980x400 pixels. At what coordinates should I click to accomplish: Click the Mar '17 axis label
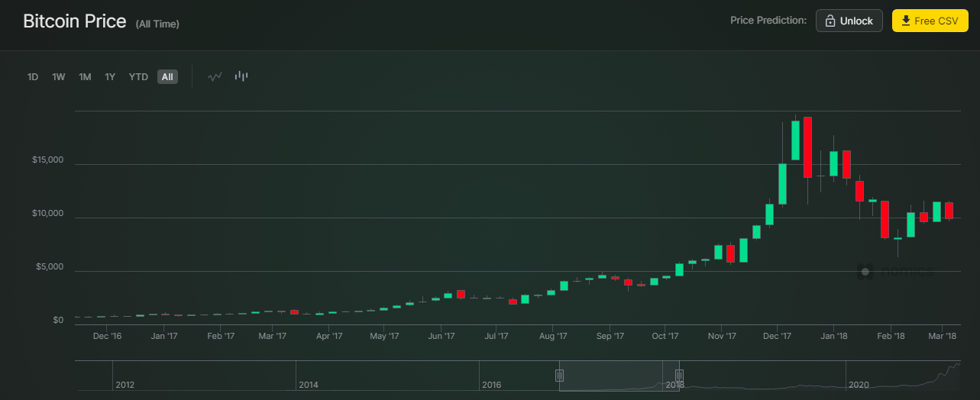[272, 336]
